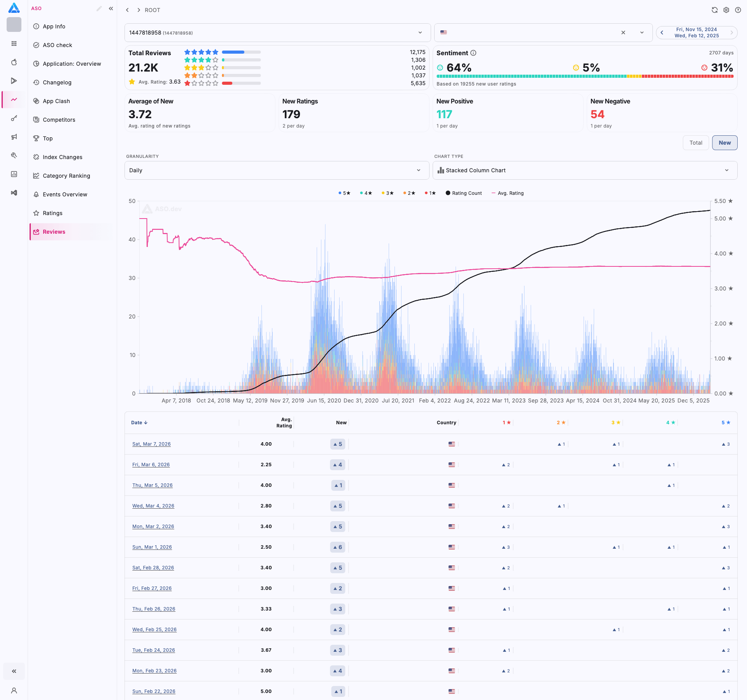This screenshot has height=700, width=747.
Task: Click the refresh icon in top right
Action: point(715,10)
